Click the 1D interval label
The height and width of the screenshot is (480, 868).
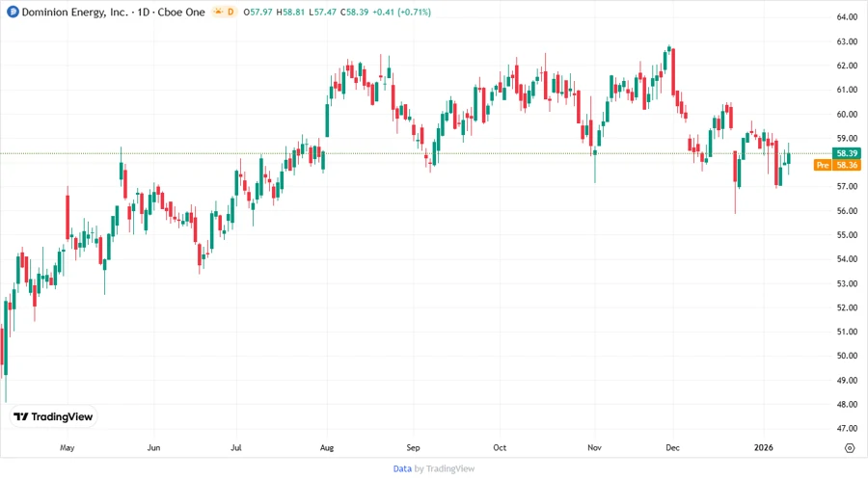pyautogui.click(x=144, y=12)
